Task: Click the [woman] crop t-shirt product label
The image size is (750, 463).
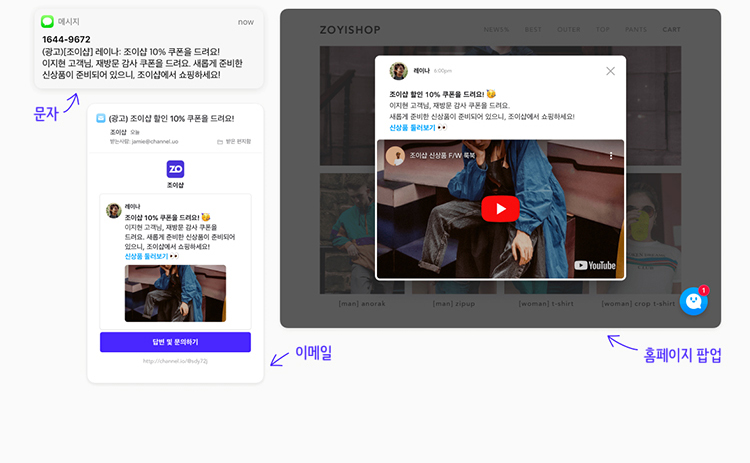Action: 638,304
